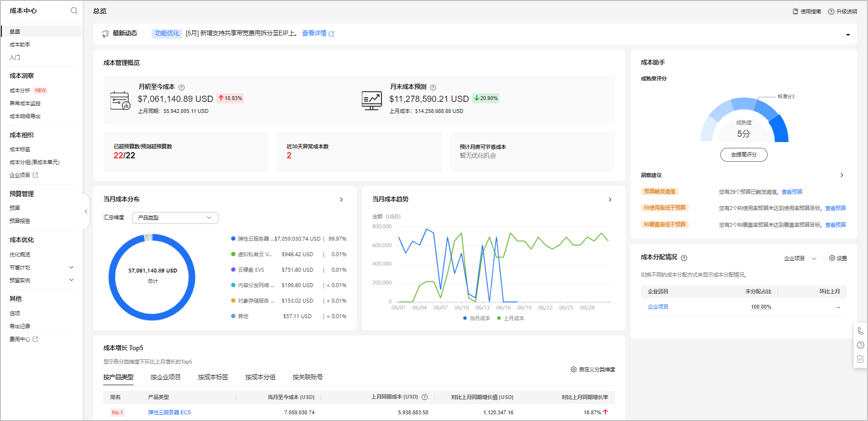Open 成本分析 in the sidebar
The width and height of the screenshot is (868, 421).
coord(20,90)
